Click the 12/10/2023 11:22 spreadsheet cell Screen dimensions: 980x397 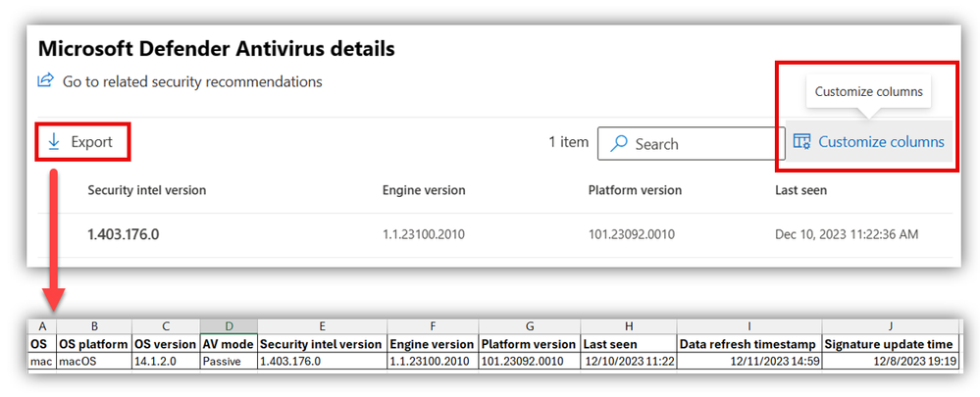629,361
